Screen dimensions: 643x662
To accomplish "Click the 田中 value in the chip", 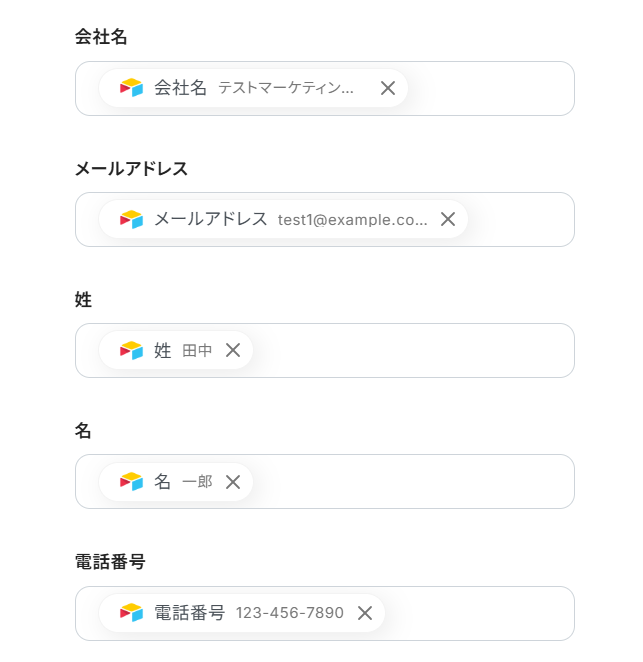I will click(197, 350).
